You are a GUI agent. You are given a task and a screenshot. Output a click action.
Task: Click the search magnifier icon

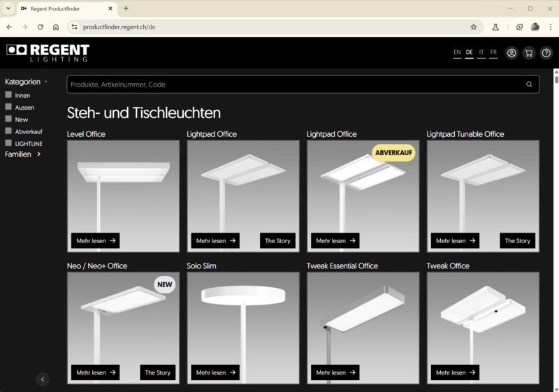[529, 85]
